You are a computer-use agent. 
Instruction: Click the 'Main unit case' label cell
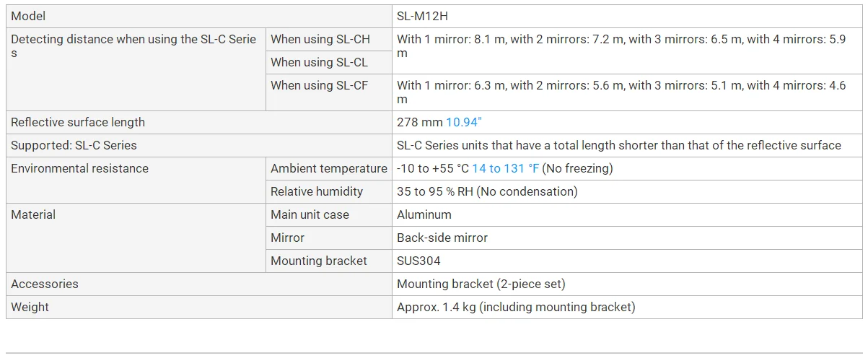pyautogui.click(x=310, y=214)
